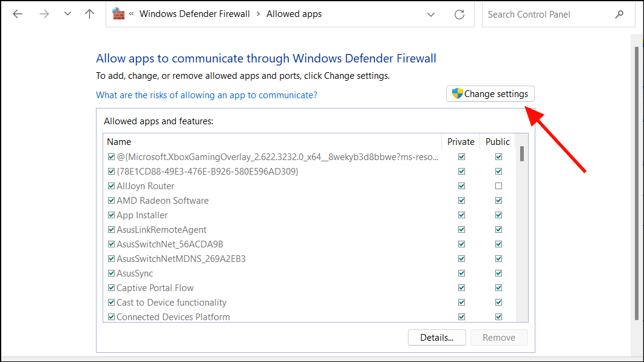
Task: Open recent locations with the chevron next to forward
Action: tap(67, 13)
